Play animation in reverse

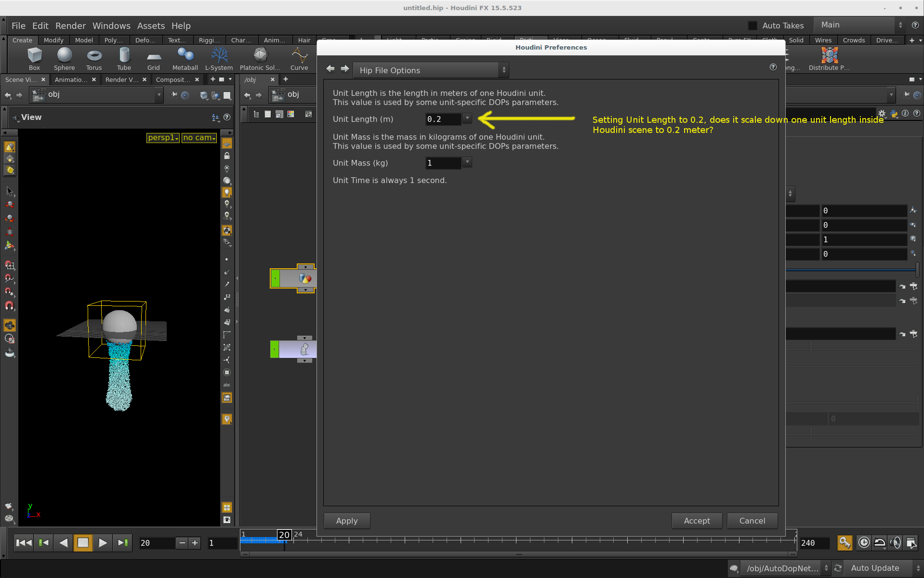click(x=63, y=543)
